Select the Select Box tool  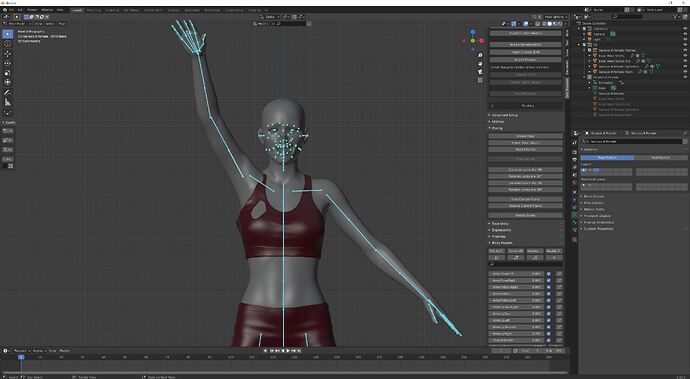[x=7, y=34]
